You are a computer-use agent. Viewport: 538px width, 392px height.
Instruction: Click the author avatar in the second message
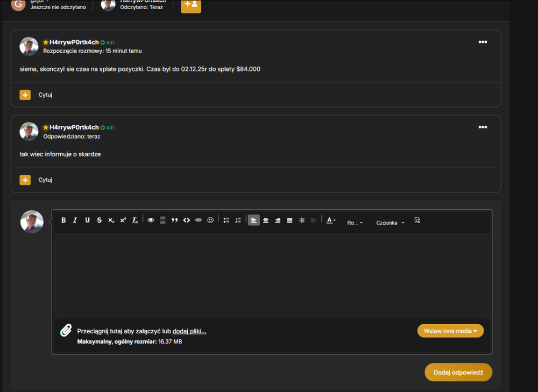[29, 131]
